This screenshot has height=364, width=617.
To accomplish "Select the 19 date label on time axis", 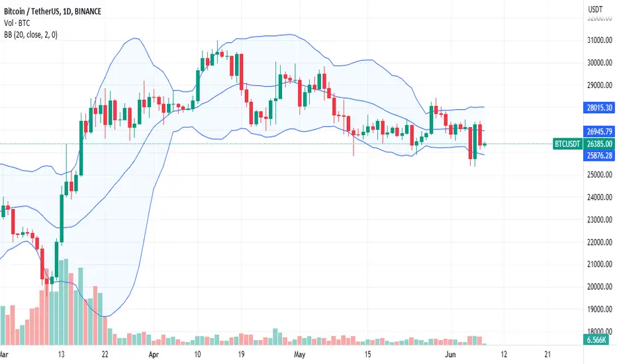I will [241, 355].
